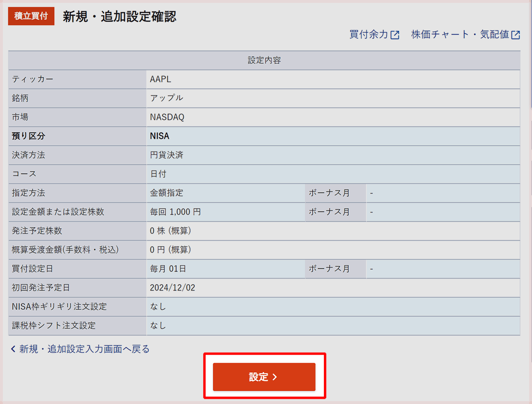The width and height of the screenshot is (532, 404).
Task: Click the コース row label
Action: tap(24, 174)
